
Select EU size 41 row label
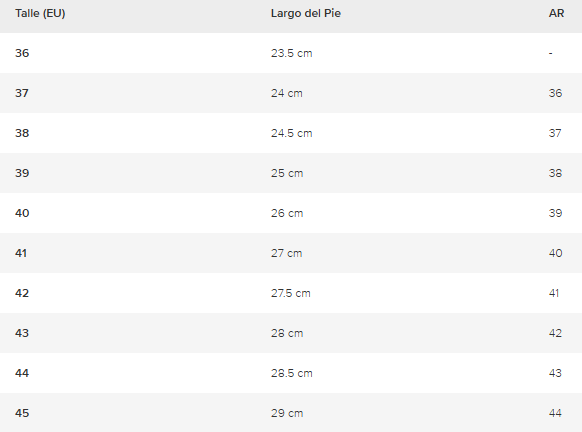pyautogui.click(x=21, y=253)
